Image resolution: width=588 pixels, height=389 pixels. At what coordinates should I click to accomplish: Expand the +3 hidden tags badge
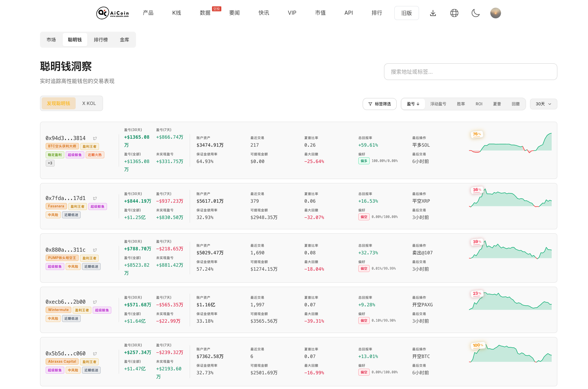[50, 163]
